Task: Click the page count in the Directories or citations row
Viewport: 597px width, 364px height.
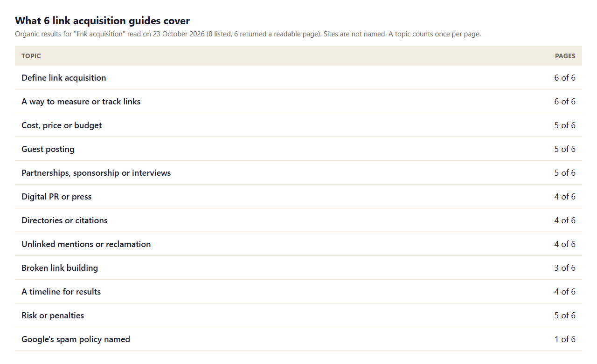Action: pyautogui.click(x=565, y=220)
